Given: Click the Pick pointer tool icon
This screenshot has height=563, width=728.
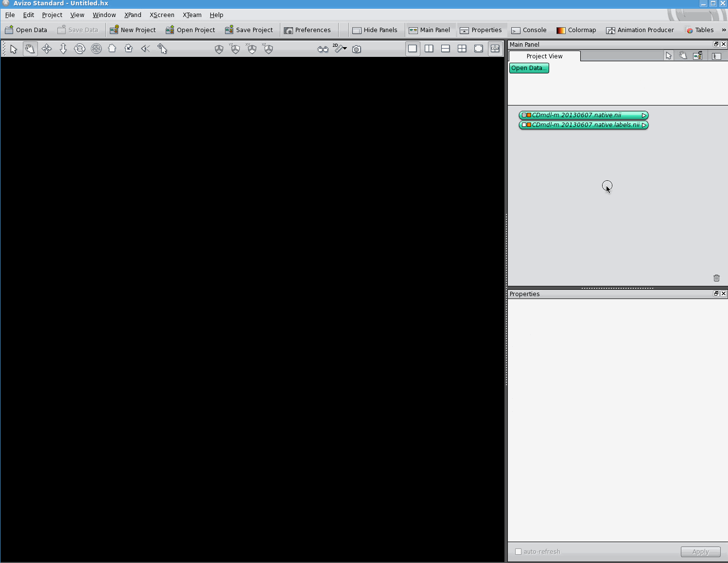Looking at the screenshot, I should point(162,49).
